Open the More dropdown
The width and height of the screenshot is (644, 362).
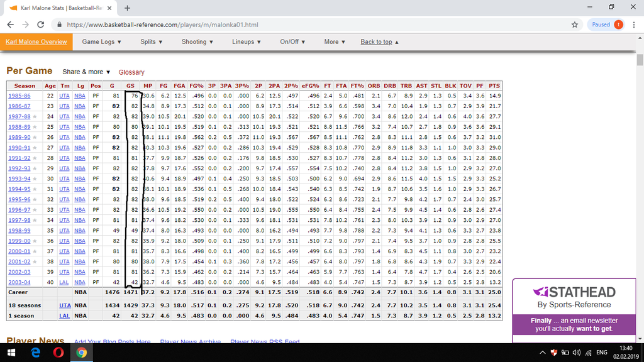[335, 42]
